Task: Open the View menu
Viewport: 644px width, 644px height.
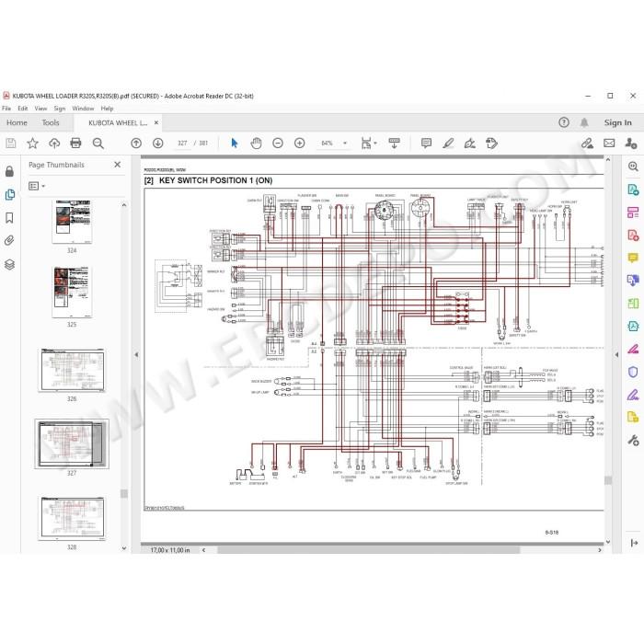Action: click(40, 109)
